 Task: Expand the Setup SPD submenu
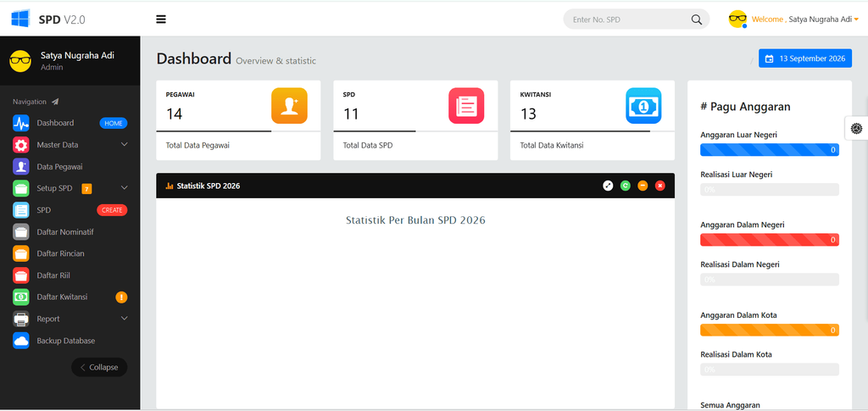(124, 188)
